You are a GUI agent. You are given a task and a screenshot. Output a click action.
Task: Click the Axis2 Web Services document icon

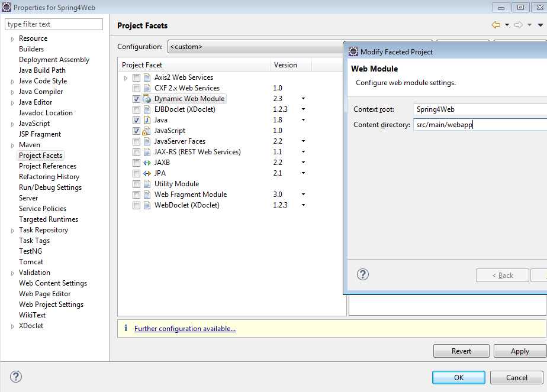(x=147, y=77)
